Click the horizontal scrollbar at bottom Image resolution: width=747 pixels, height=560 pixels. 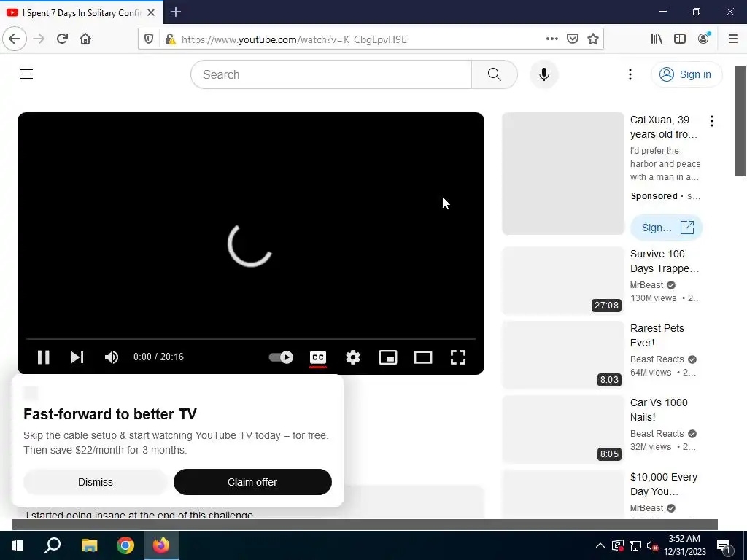tap(365, 524)
